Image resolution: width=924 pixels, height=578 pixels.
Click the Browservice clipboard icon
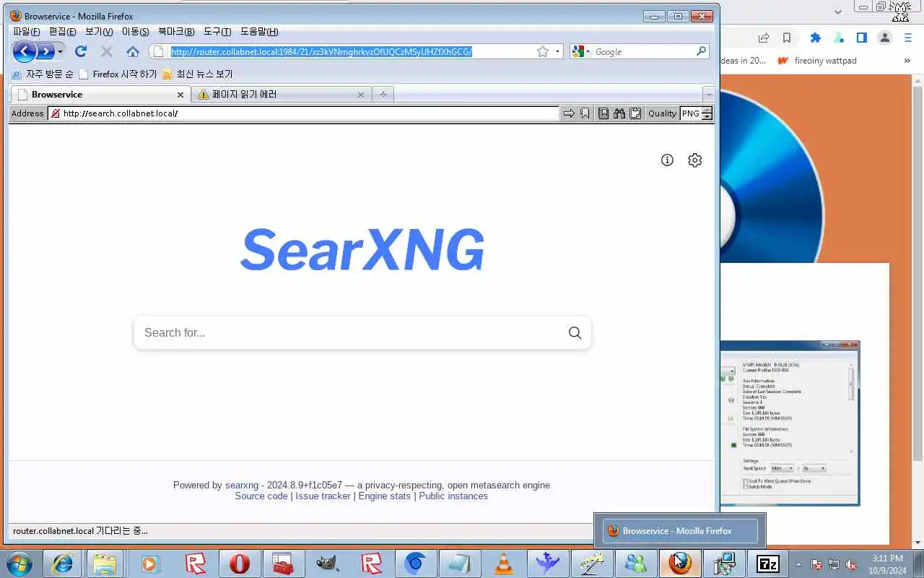click(635, 113)
